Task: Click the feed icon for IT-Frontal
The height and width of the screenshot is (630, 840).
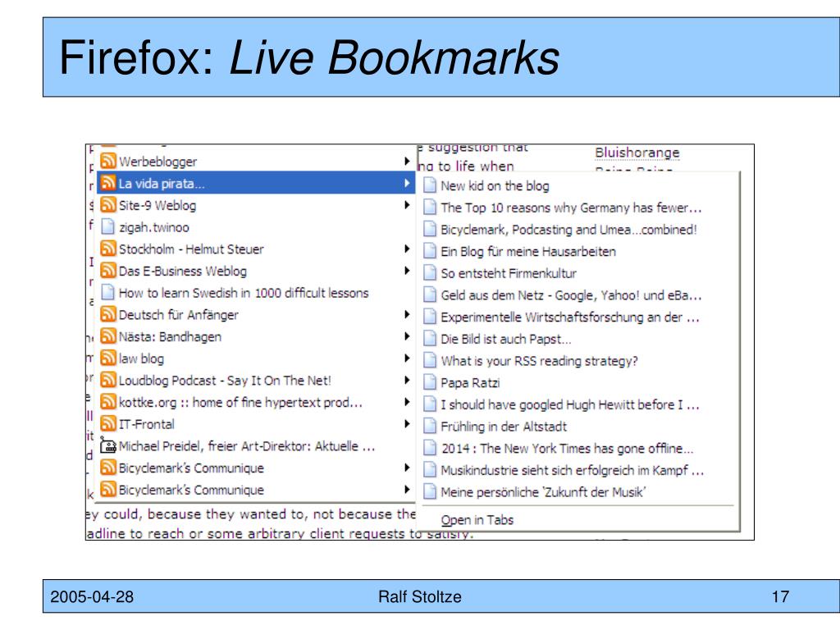Action: (x=108, y=424)
